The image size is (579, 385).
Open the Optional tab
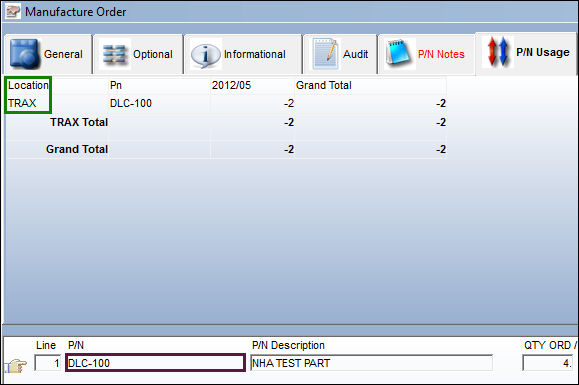coord(138,54)
